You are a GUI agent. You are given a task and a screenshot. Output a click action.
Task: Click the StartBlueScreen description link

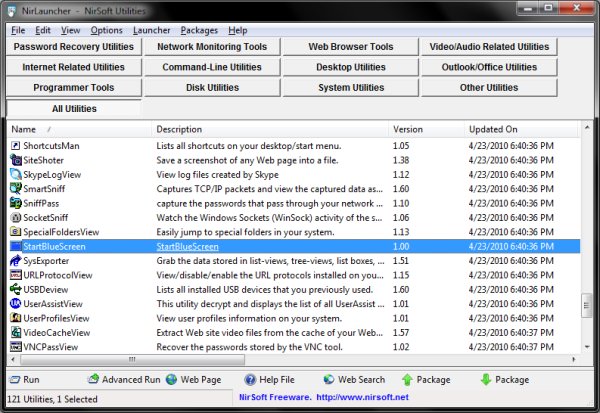coord(188,246)
